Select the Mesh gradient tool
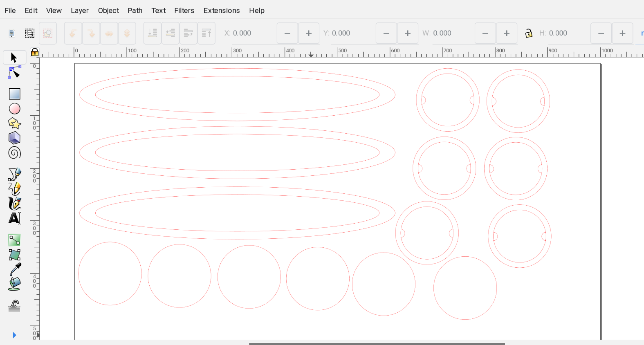Image resolution: width=644 pixels, height=345 pixels. pos(14,255)
